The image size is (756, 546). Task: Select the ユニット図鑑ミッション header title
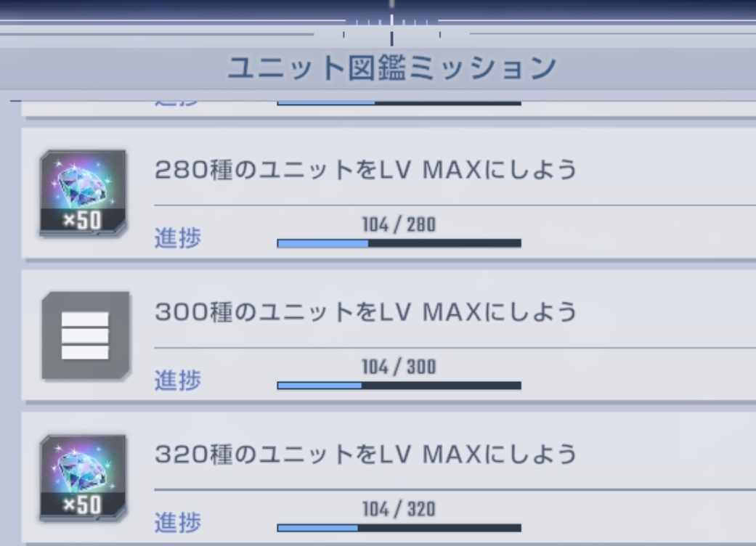pos(392,68)
